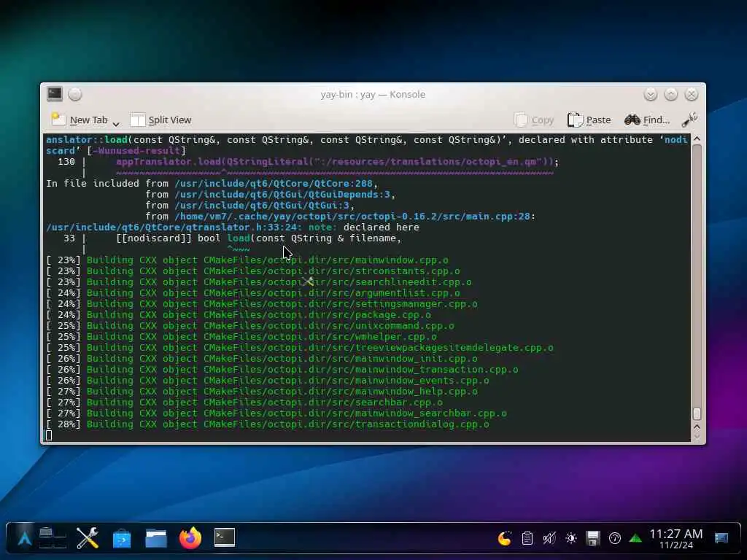The width and height of the screenshot is (747, 560).
Task: Click the appTranslator.load code line 130
Action: [x=308, y=161]
